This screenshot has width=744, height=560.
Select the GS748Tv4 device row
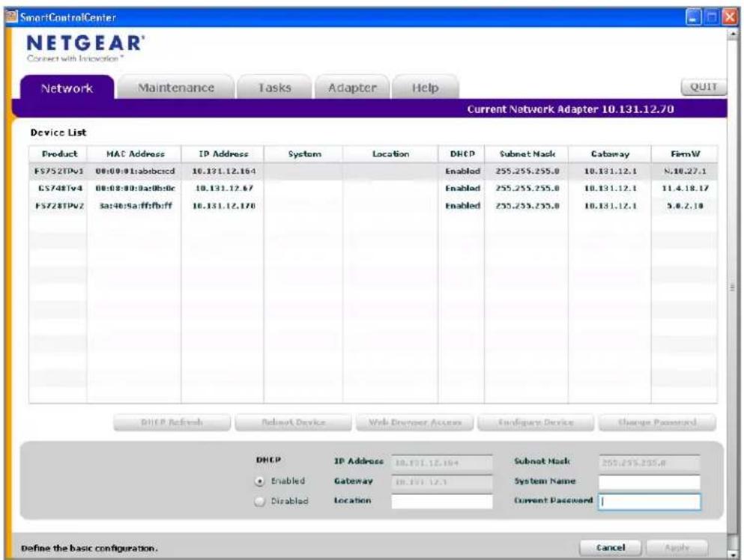click(373, 188)
